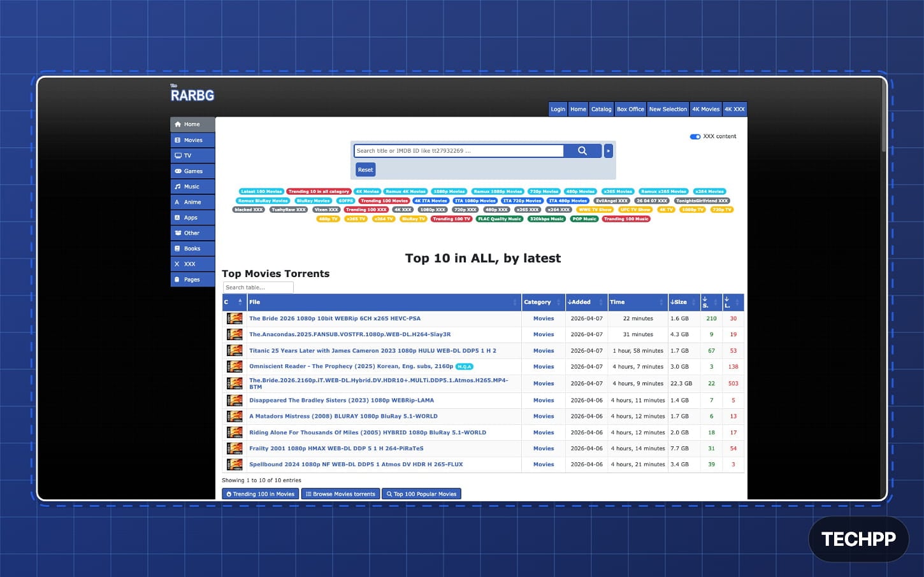Select the FLAC Quality Music tag
The image size is (924, 577).
point(500,219)
